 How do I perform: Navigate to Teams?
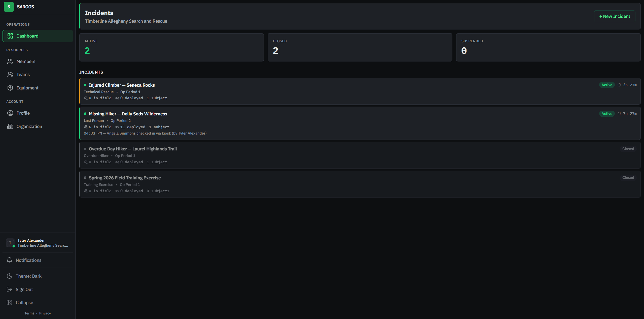click(x=38, y=75)
